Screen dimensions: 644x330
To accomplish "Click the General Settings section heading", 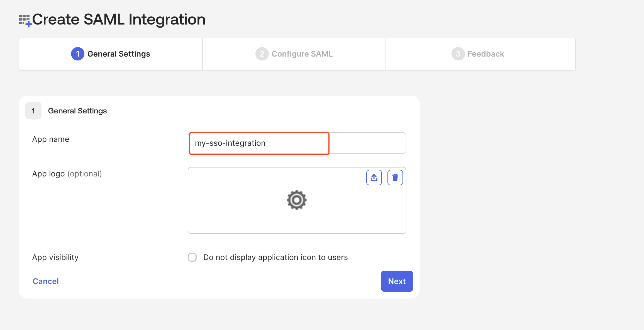I will (77, 111).
